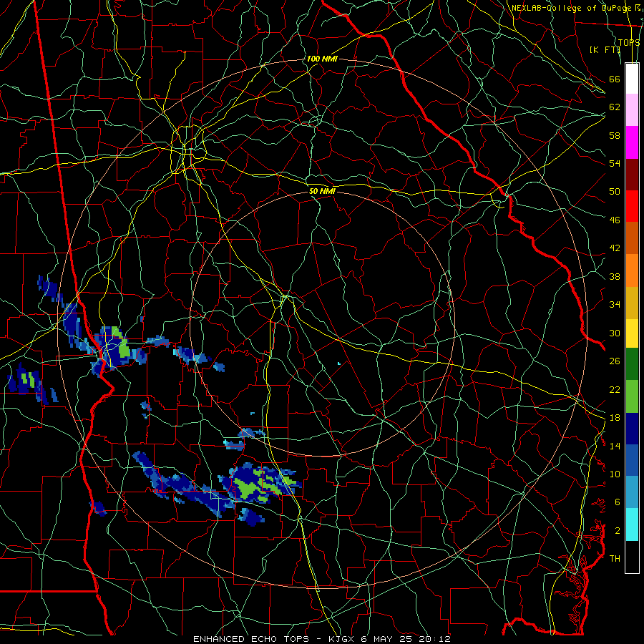This screenshot has height=644, width=644.
Task: Click the legend value 38
Action: (615, 276)
